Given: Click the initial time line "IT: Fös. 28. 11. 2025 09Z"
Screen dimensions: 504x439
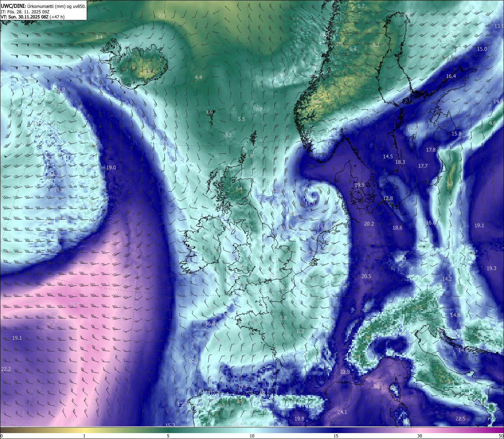Looking at the screenshot, I should 25,12.
